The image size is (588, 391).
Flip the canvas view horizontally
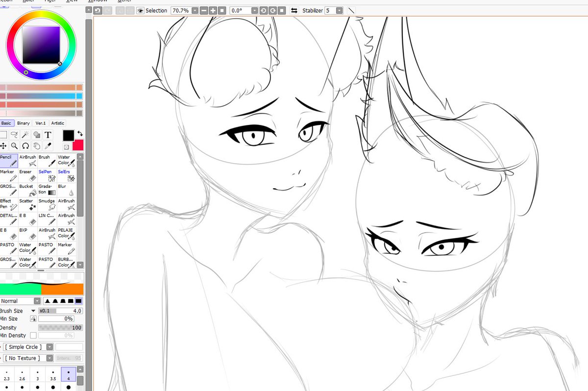click(294, 10)
